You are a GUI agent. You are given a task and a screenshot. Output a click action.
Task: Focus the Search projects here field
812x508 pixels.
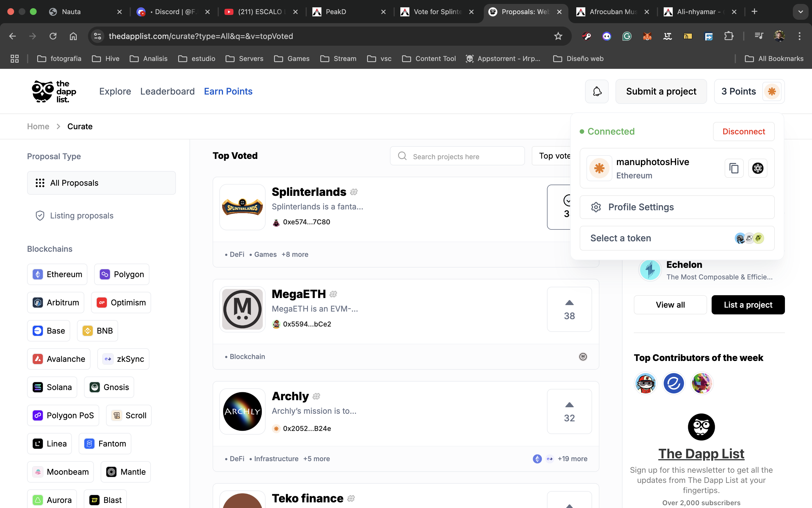coord(457,156)
